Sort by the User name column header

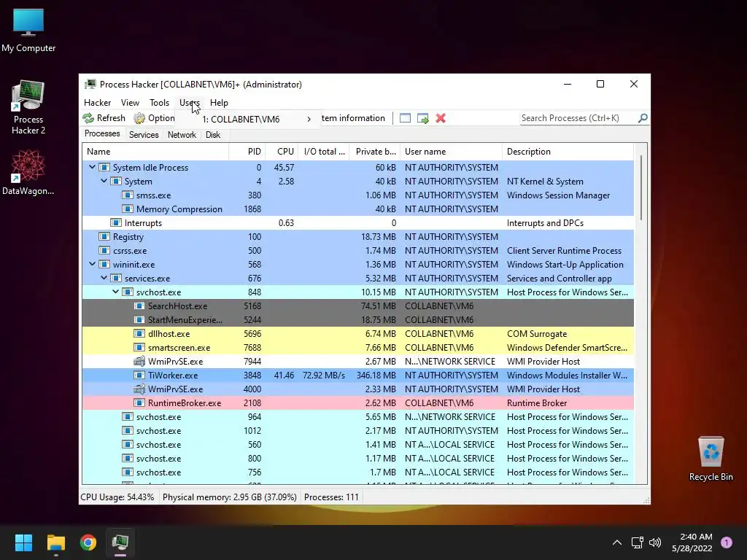(451, 152)
